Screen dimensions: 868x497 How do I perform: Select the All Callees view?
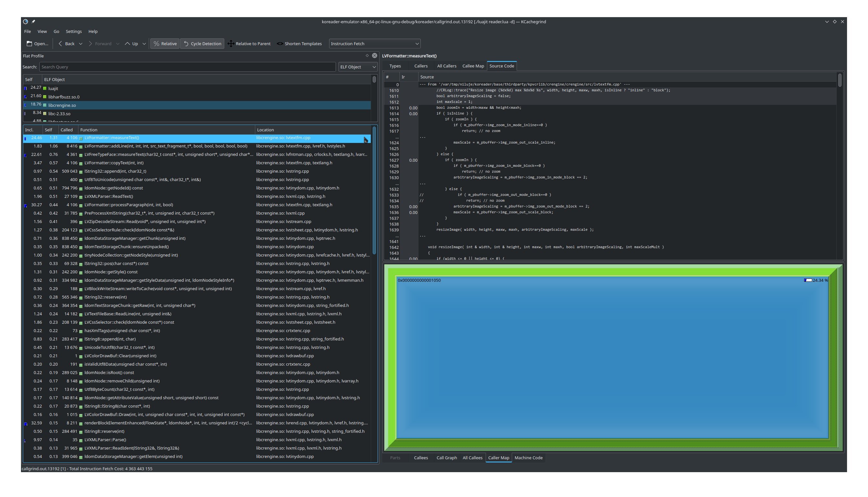coord(472,457)
